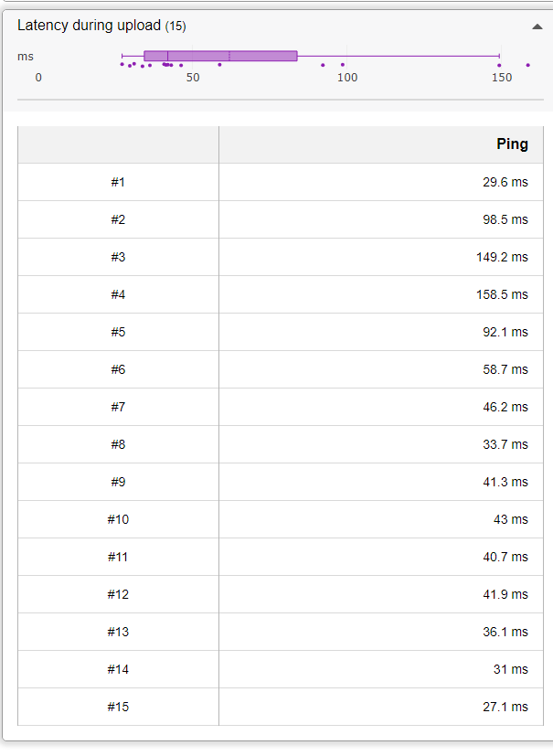Select row #1 label cell
Screen dimensions: 553x756
coord(118,182)
